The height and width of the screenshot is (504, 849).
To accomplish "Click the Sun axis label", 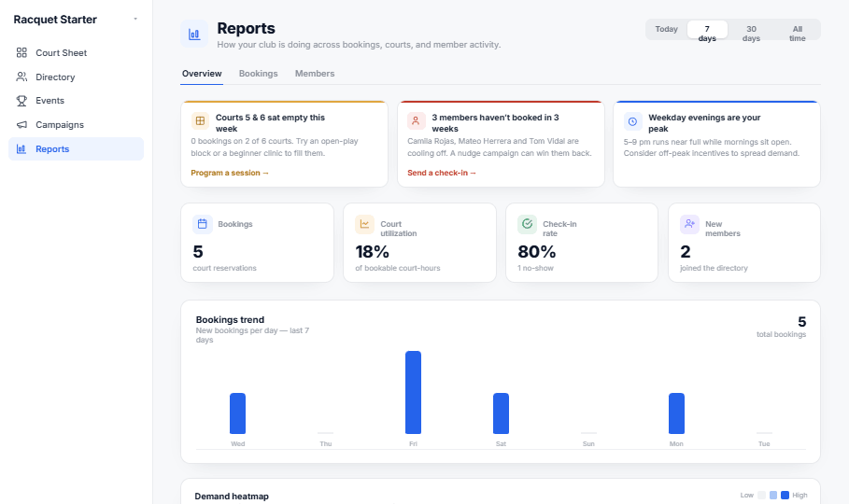I will pyautogui.click(x=588, y=443).
